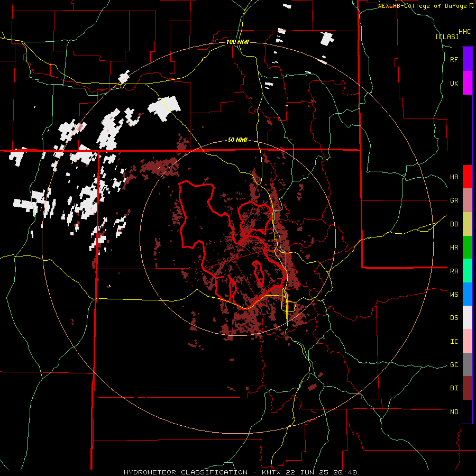Screen dimensions: 476x476
Task: Click the HA legend label
Action: tap(454, 177)
